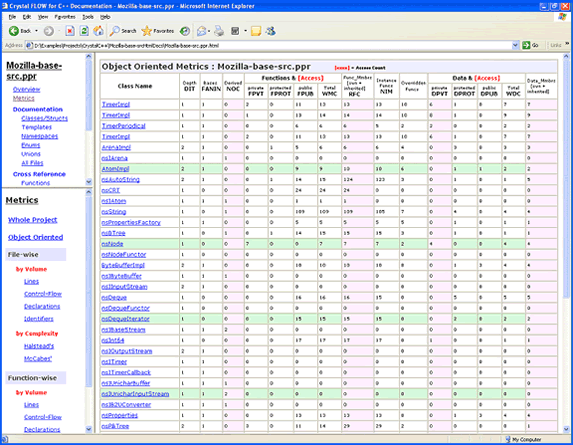Open the Back button history dropdown
573x445 pixels.
click(36, 31)
